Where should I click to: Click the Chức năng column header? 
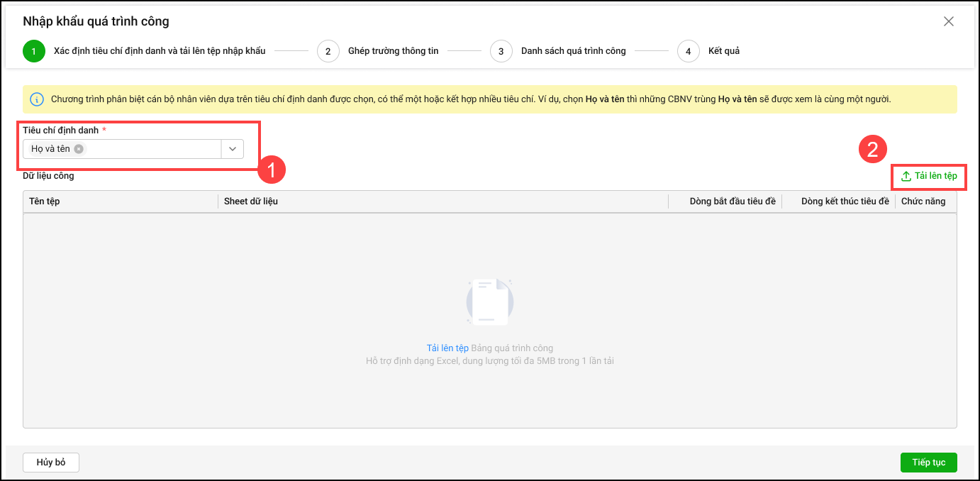pyautogui.click(x=923, y=201)
